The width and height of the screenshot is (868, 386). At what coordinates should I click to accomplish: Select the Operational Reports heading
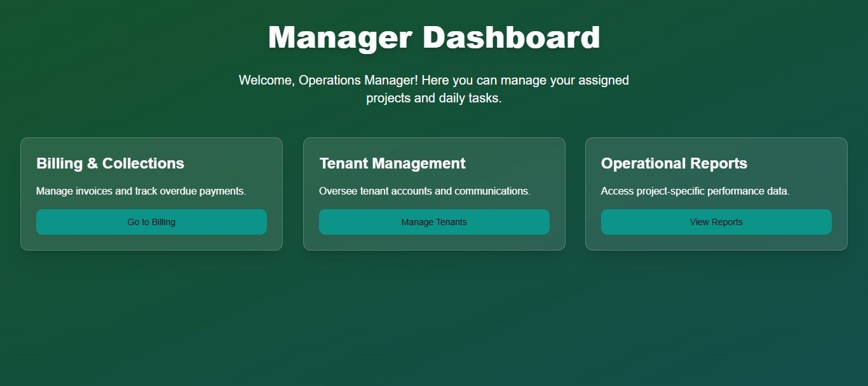pyautogui.click(x=674, y=163)
